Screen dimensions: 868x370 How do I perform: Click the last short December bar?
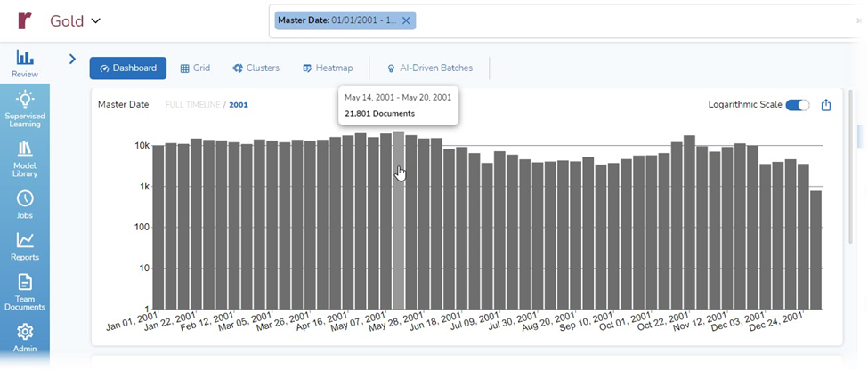tap(816, 249)
